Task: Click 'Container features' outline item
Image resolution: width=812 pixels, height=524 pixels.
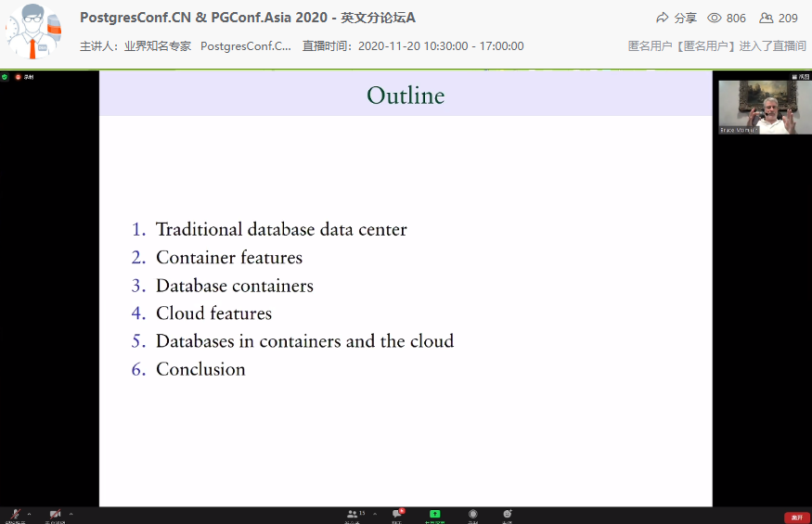Action: [x=229, y=257]
